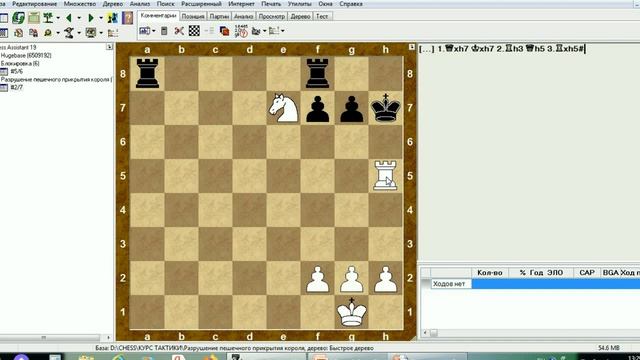The width and height of the screenshot is (640, 360).
Task: Open dropdown arrow next to forward arrow
Action: pos(101,18)
